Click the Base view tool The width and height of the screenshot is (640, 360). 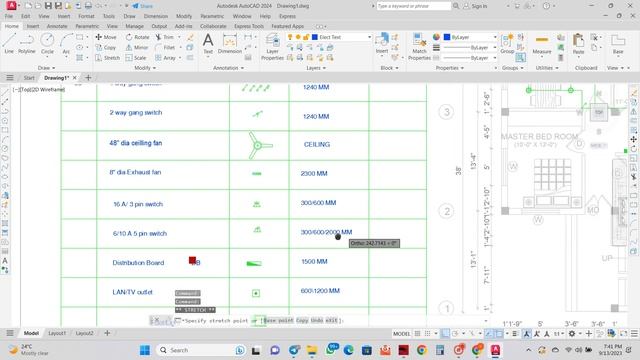618,44
